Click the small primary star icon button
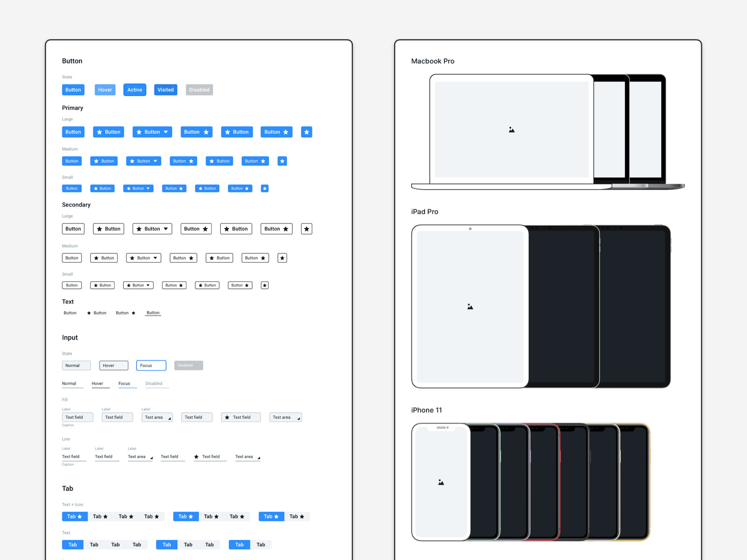Screen dimensions: 747x560 tap(264, 188)
